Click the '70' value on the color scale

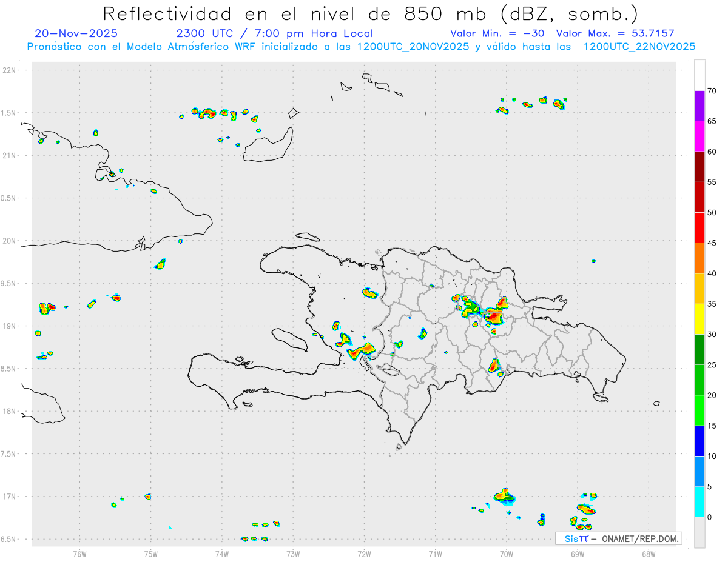point(712,91)
